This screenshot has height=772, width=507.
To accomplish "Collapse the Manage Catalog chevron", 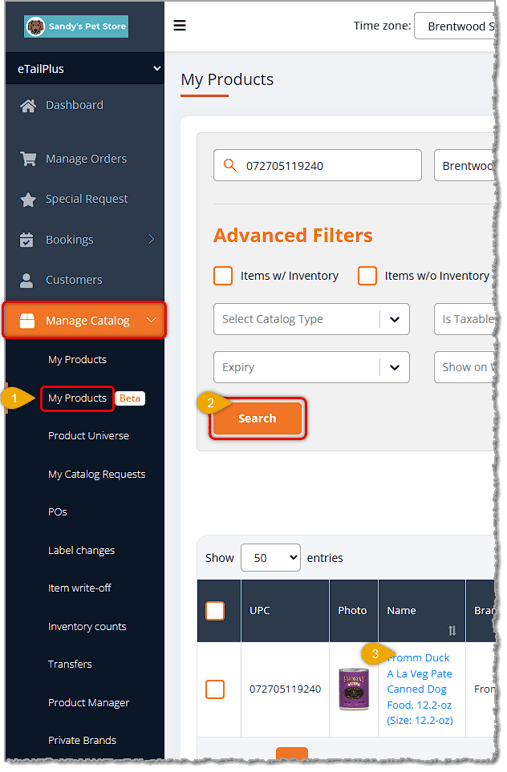I will (x=151, y=321).
